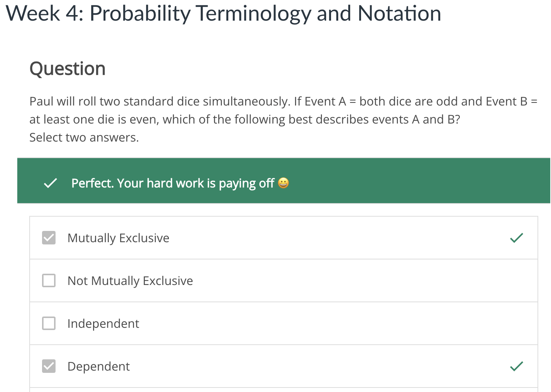Click the 'Perfect. Your hard work' feedback text
This screenshot has width=551, height=392.
coord(173,183)
